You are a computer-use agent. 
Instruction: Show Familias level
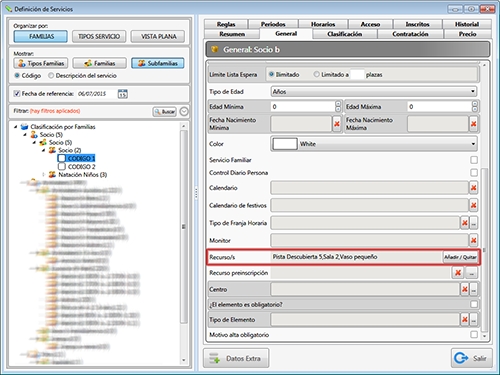100,63
